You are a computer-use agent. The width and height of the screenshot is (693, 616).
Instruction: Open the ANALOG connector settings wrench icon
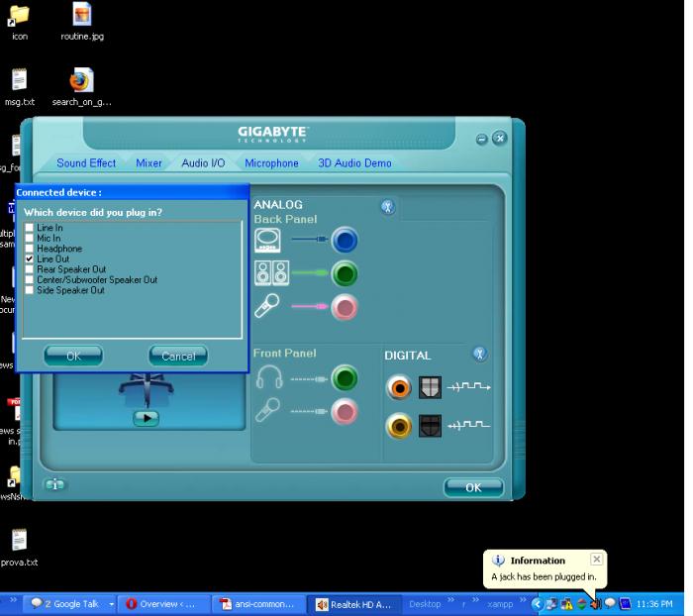388,207
